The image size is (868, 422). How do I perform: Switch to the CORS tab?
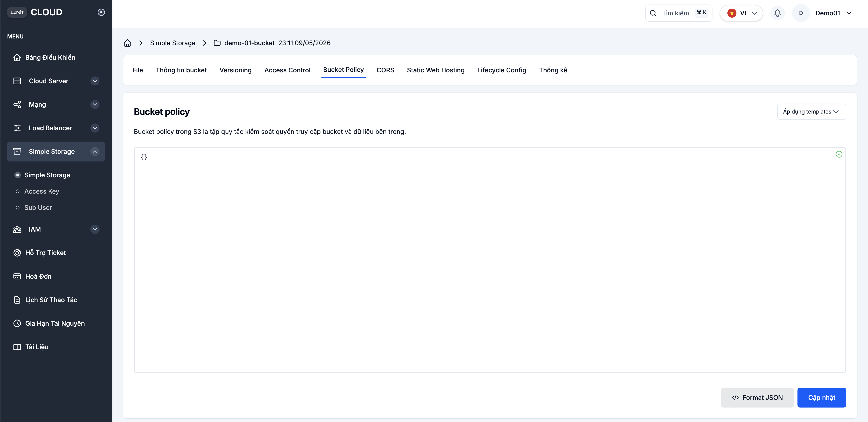[x=385, y=70]
